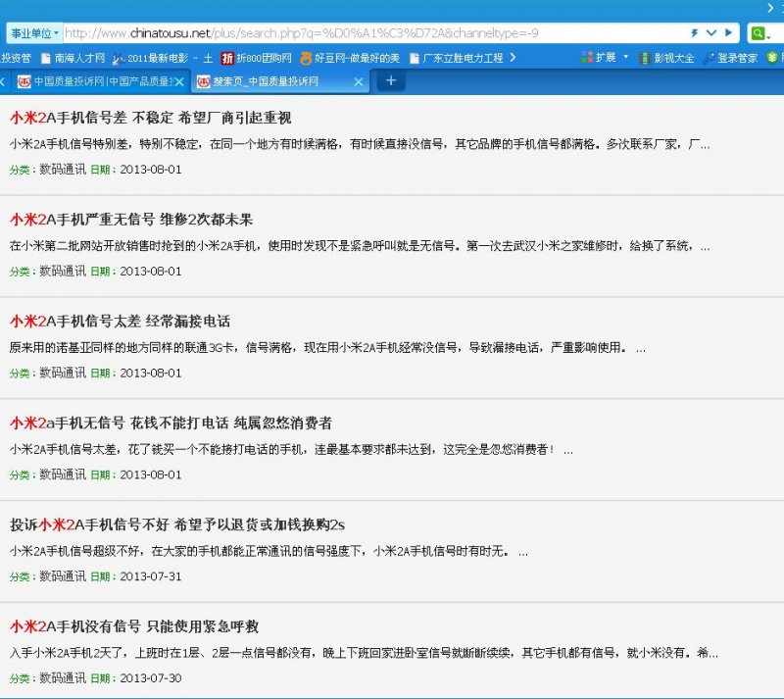Click the favicon of the first 中国质量投诉网 tab
The width and height of the screenshot is (784, 699).
(24, 81)
